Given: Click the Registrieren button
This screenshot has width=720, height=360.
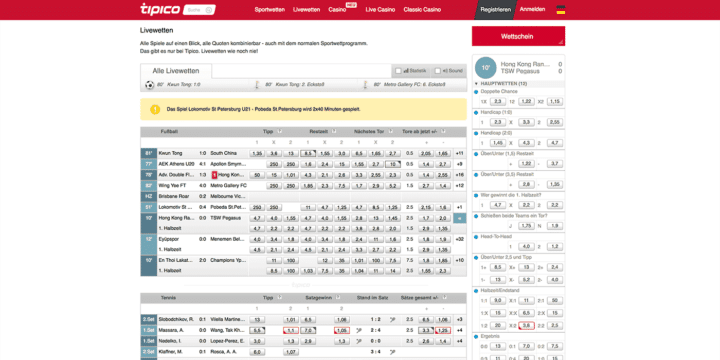Looking at the screenshot, I should [495, 10].
